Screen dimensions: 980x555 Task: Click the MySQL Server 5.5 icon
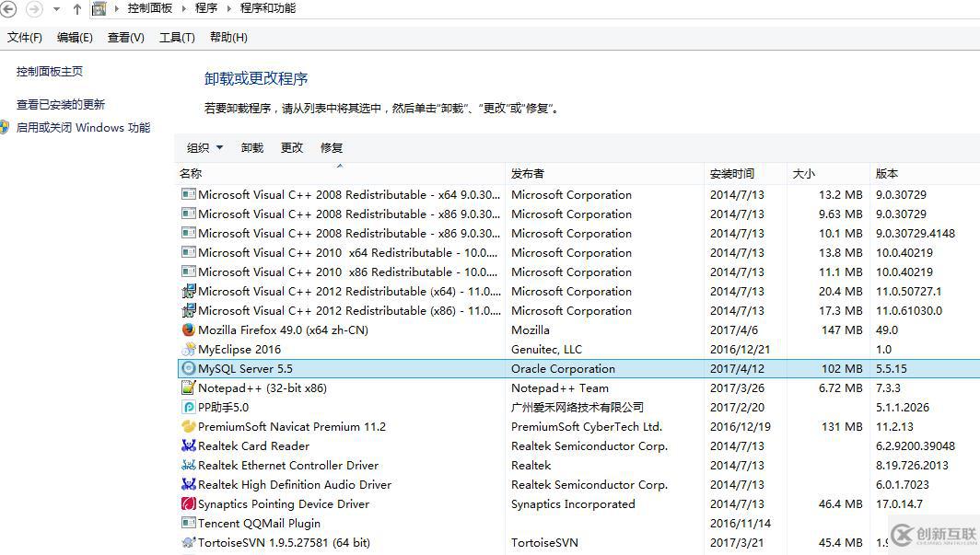[188, 368]
